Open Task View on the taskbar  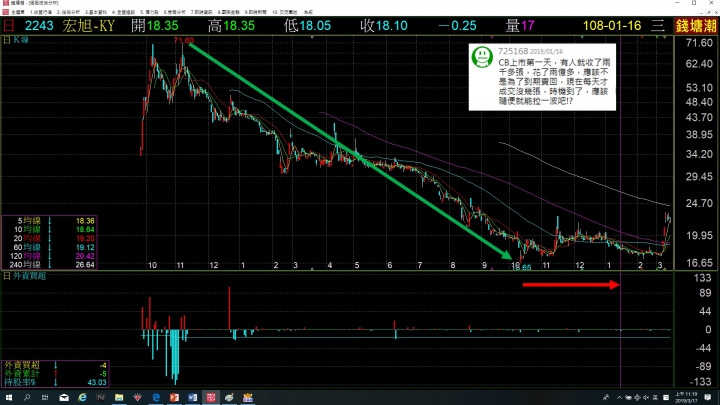(x=45, y=397)
